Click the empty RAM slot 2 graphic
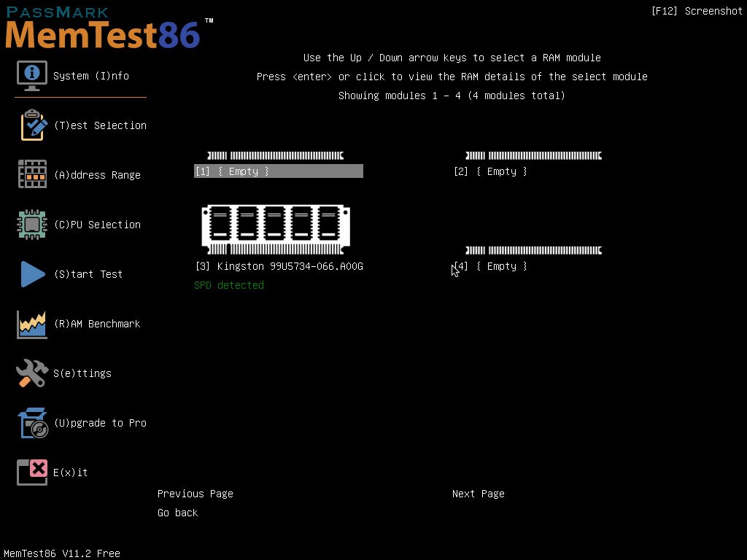This screenshot has height=560, width=747. (x=533, y=156)
